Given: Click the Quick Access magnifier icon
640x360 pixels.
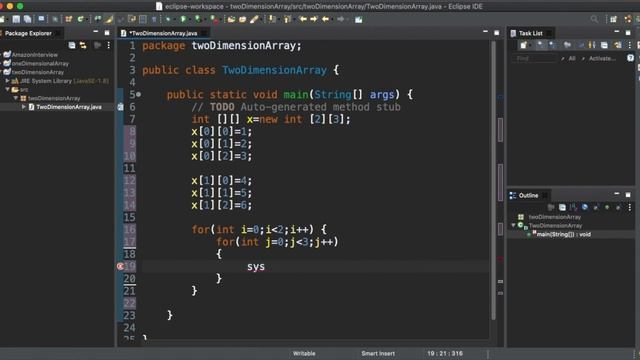Looking at the screenshot, I should tap(594, 19).
